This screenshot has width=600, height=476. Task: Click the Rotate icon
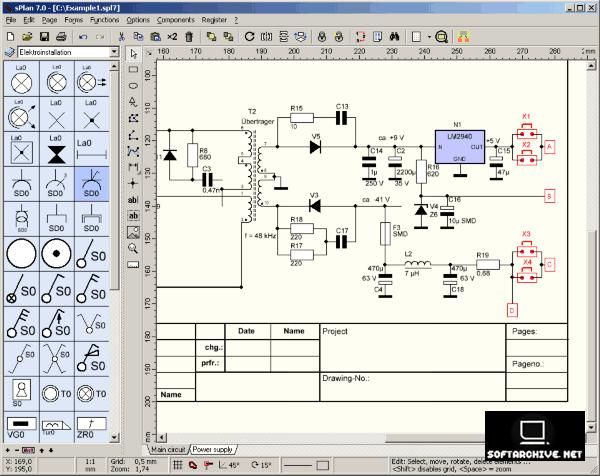tap(249, 37)
